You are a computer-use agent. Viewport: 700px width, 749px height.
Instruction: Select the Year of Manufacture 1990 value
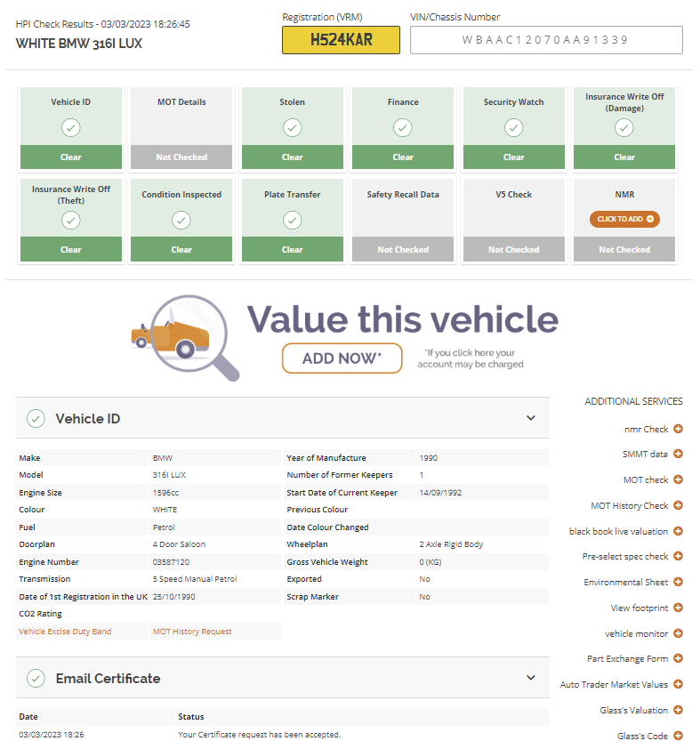(x=429, y=457)
